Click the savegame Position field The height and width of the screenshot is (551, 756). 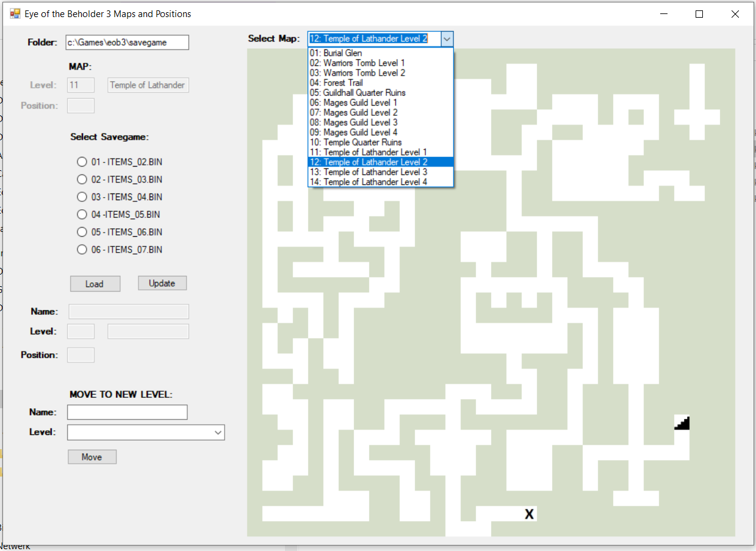(x=81, y=355)
